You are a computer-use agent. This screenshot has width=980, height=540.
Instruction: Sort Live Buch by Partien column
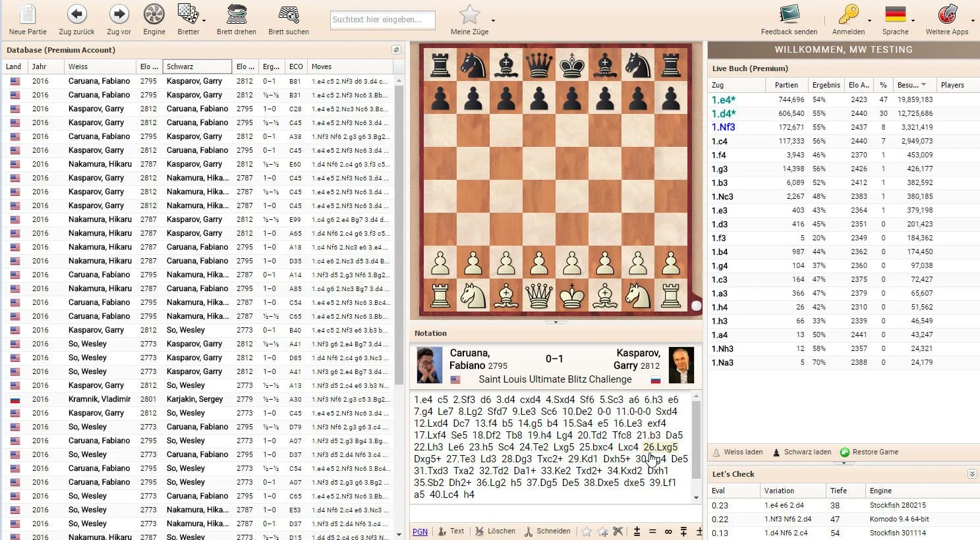[x=786, y=85]
